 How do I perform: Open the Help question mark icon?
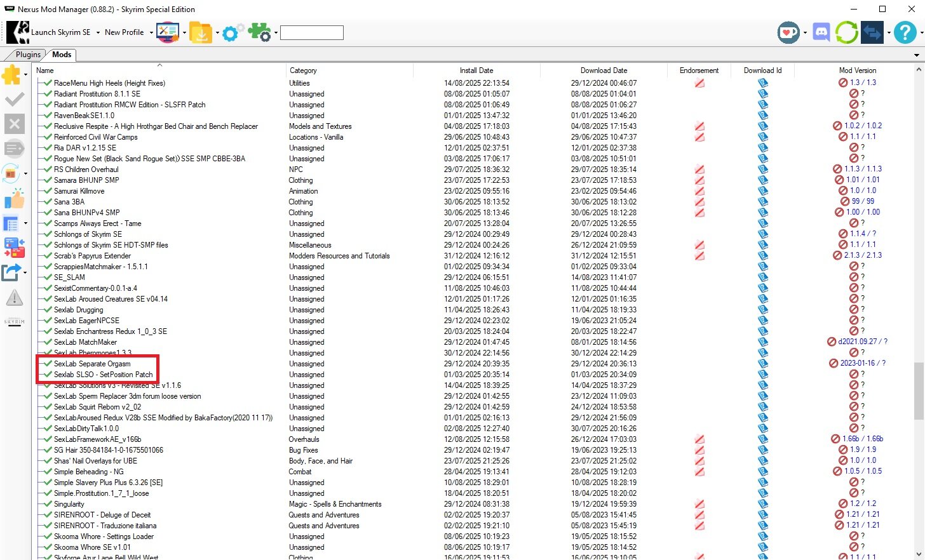pyautogui.click(x=905, y=32)
